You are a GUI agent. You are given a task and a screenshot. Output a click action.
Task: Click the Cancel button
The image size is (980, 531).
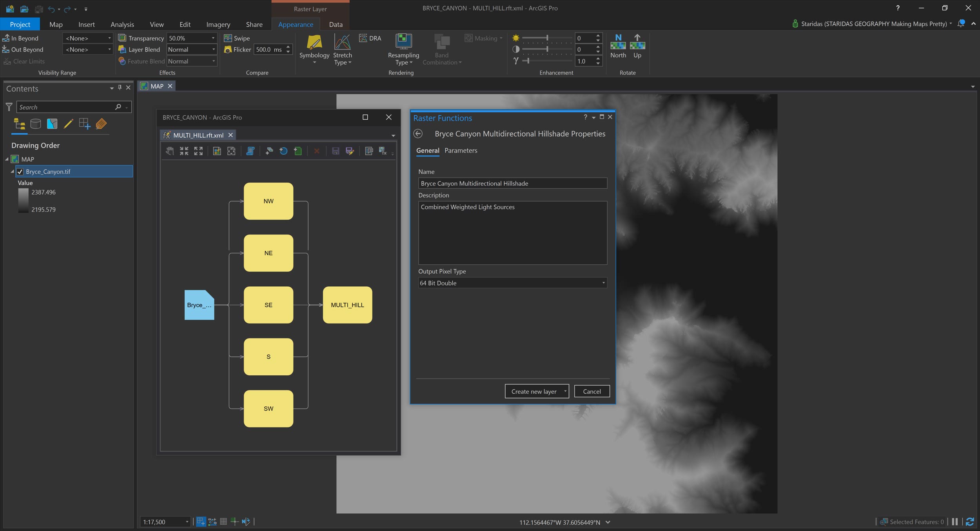592,391
